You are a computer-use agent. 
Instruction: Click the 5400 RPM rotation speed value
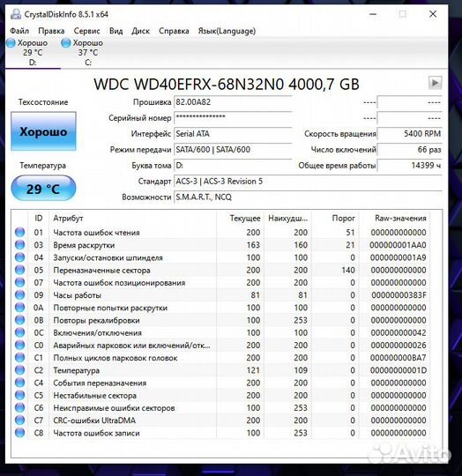409,134
